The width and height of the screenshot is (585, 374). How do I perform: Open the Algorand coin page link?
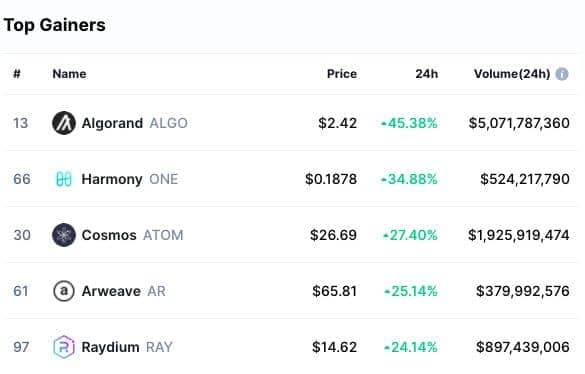point(112,123)
